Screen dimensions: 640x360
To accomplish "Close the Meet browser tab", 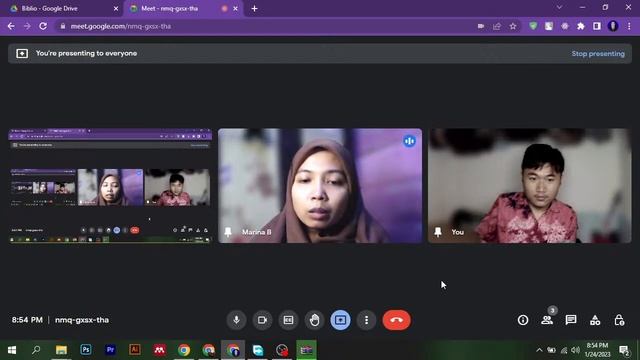I will 236,9.
